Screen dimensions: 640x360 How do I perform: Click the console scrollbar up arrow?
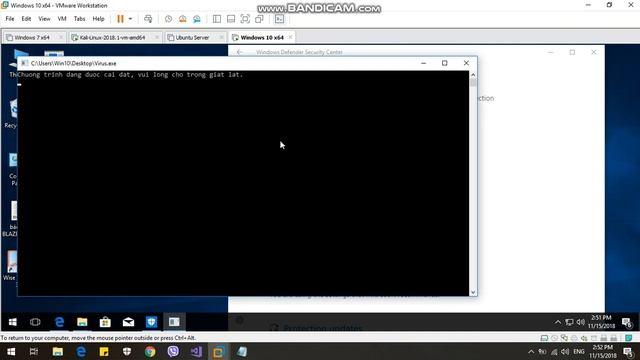(473, 75)
